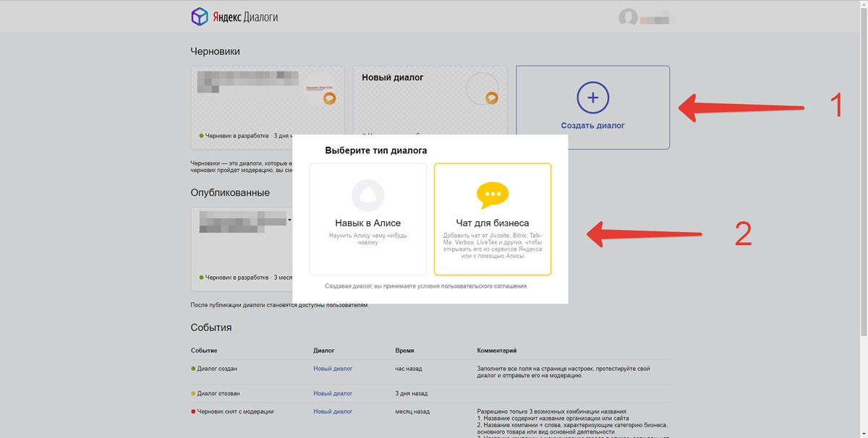Click the час назад time cell
The image size is (868, 438).
[x=409, y=369]
